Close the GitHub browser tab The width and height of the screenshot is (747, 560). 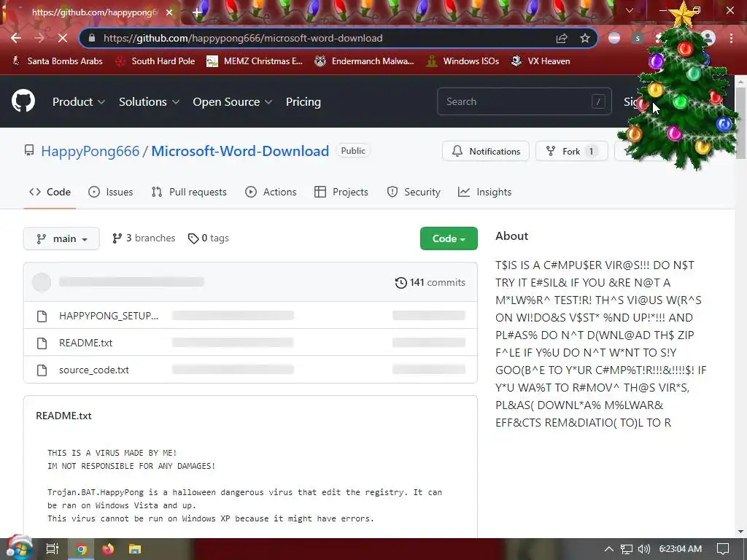click(169, 12)
